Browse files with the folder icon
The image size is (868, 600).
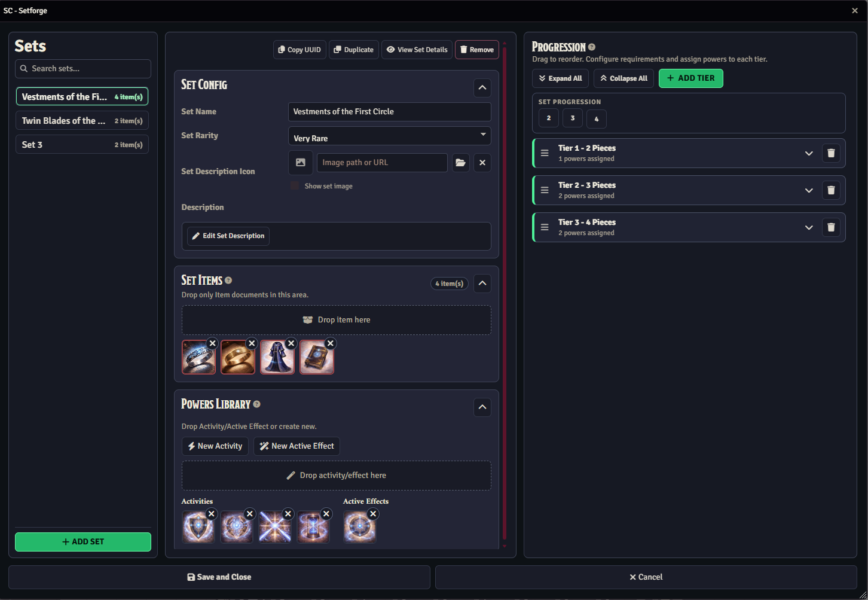(x=460, y=163)
